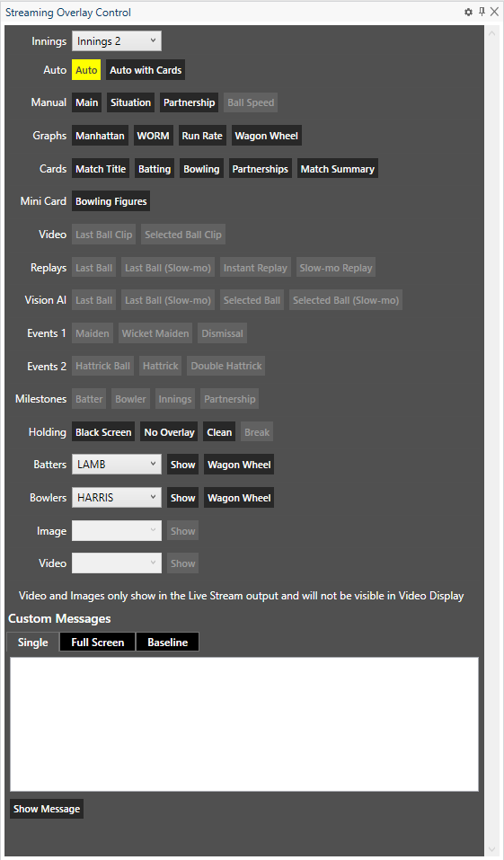Expand the Bowlers dropdown showing HARRIS
The width and height of the screenshot is (504, 860).
[x=117, y=498]
